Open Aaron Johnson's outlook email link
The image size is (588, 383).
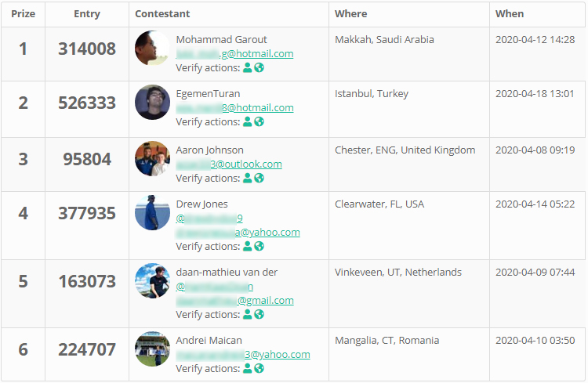(229, 164)
